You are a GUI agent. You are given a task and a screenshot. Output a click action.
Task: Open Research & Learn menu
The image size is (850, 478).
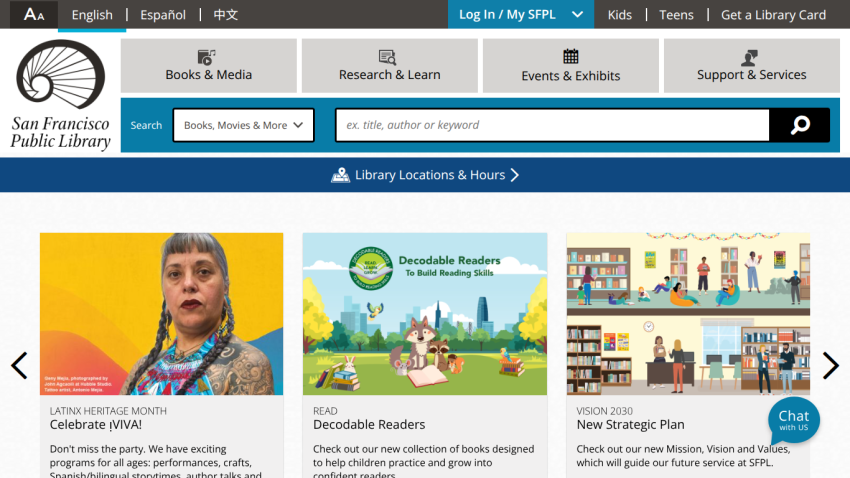[x=390, y=66]
